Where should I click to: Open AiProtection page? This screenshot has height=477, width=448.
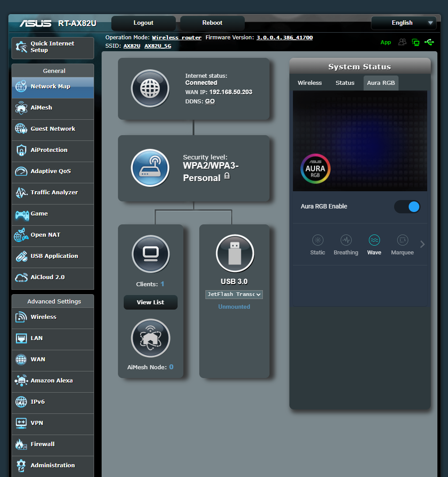pyautogui.click(x=53, y=150)
